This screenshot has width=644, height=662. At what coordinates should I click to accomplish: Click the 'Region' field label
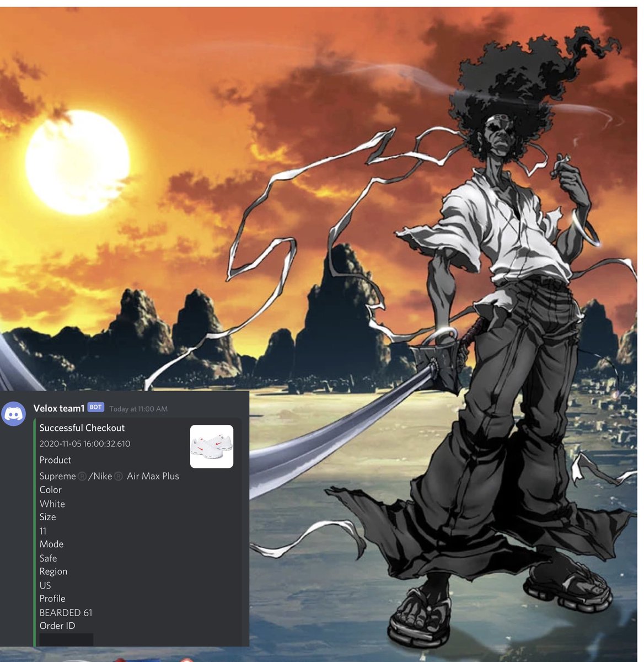point(53,572)
